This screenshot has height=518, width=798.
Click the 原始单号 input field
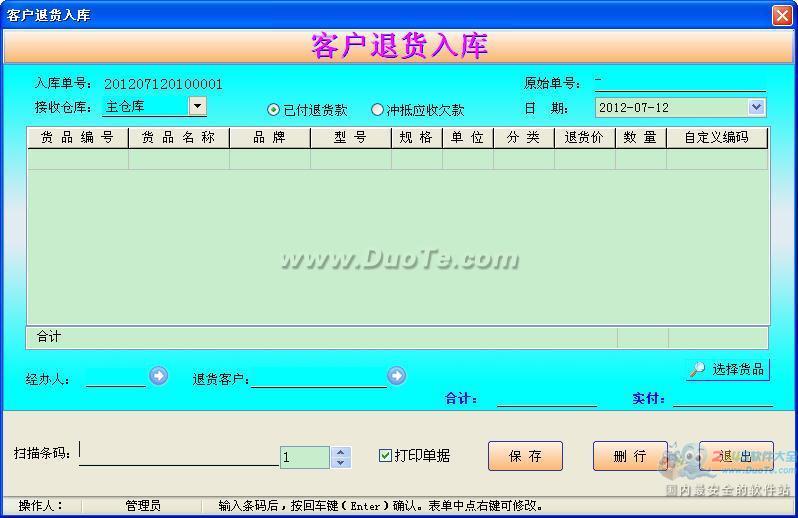pyautogui.click(x=679, y=82)
